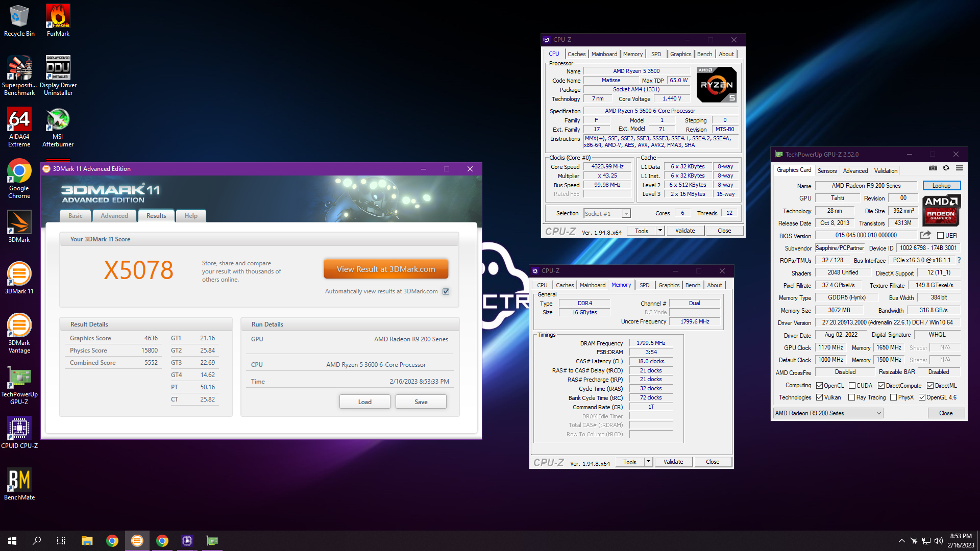Toggle the DirectCompute checkbox
The width and height of the screenshot is (980, 551).
(x=881, y=386)
